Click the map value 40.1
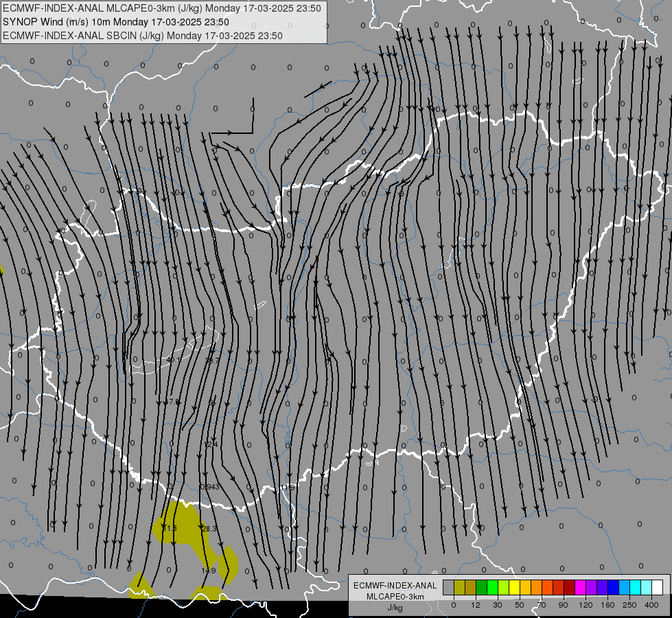The image size is (672, 618). (173, 360)
